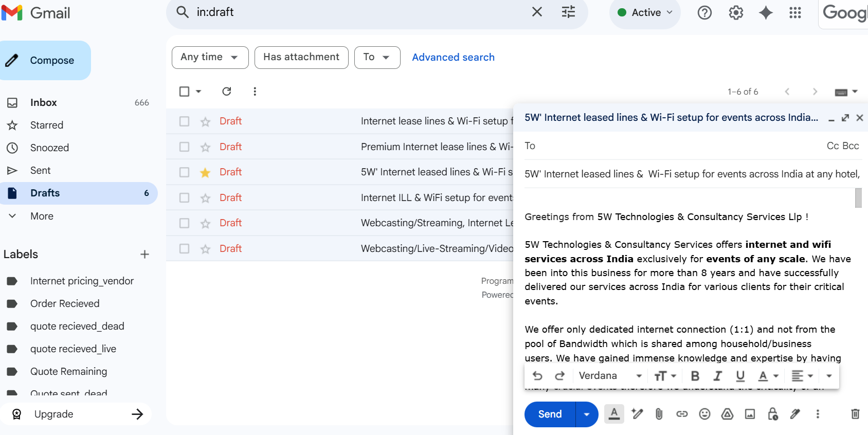This screenshot has height=435, width=868.
Task: Insert signature with pen icon
Action: 795,414
